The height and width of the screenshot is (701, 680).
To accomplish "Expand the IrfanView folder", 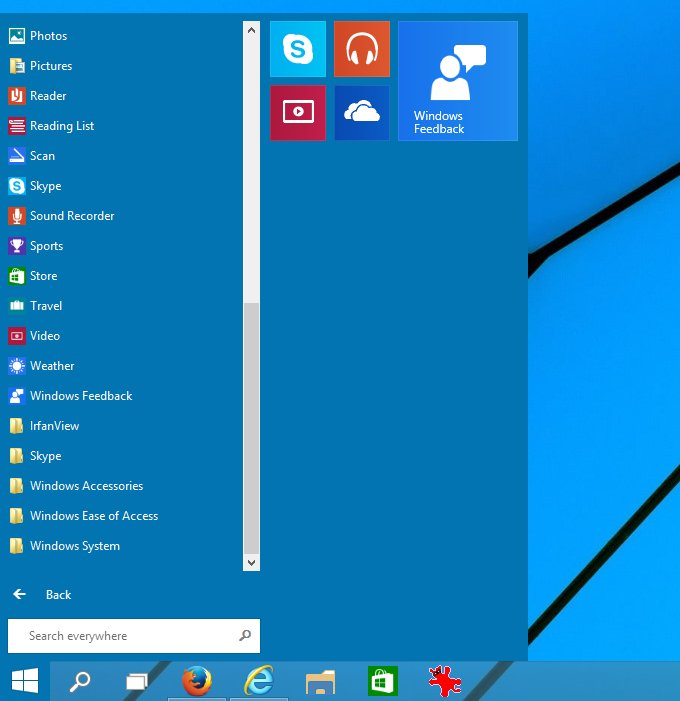I will 44,426.
